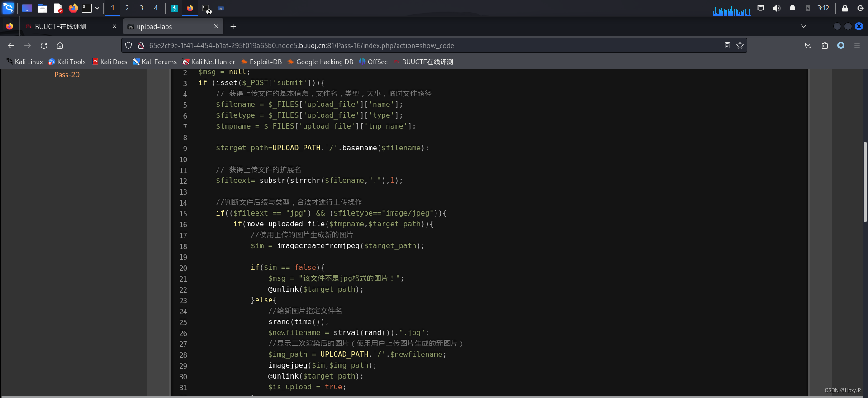The width and height of the screenshot is (868, 398).
Task: Save page to Pocket
Action: coord(808,45)
